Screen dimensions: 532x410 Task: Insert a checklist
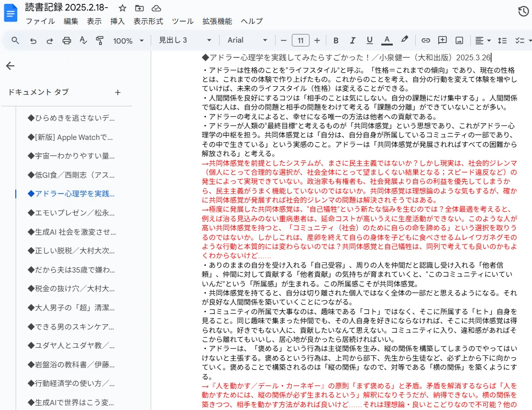point(520,40)
